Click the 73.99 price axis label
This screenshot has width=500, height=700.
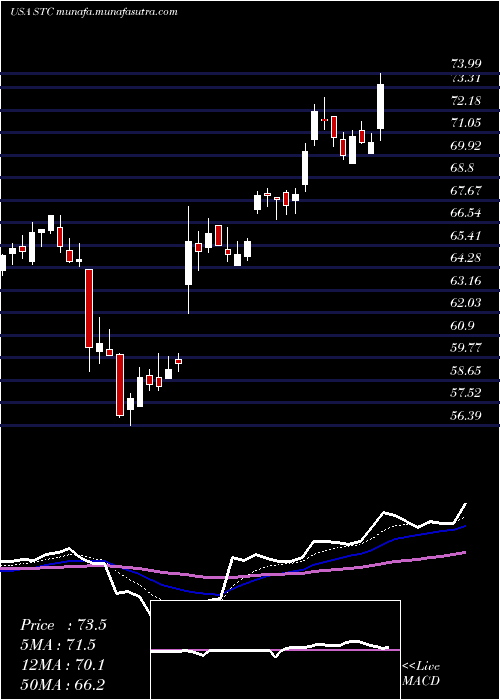(x=466, y=65)
